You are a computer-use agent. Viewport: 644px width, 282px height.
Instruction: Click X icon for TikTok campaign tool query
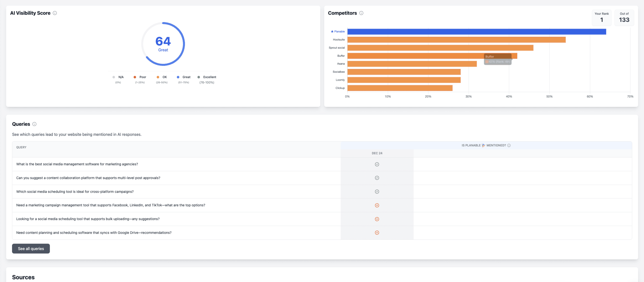point(377,205)
